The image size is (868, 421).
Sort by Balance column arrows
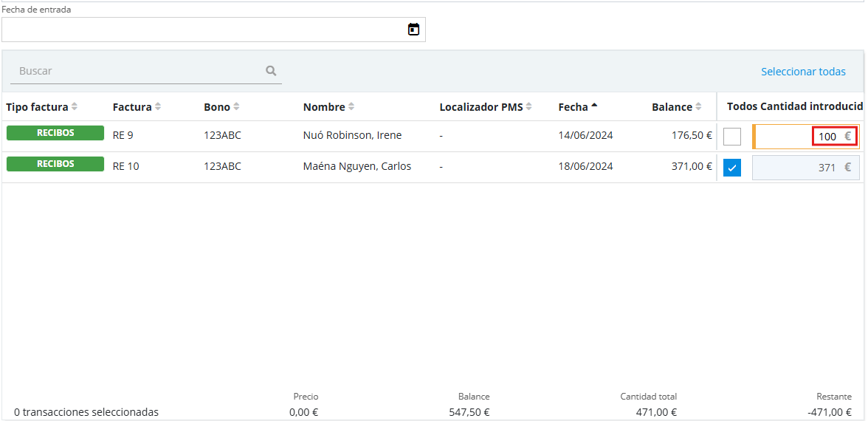tap(698, 107)
